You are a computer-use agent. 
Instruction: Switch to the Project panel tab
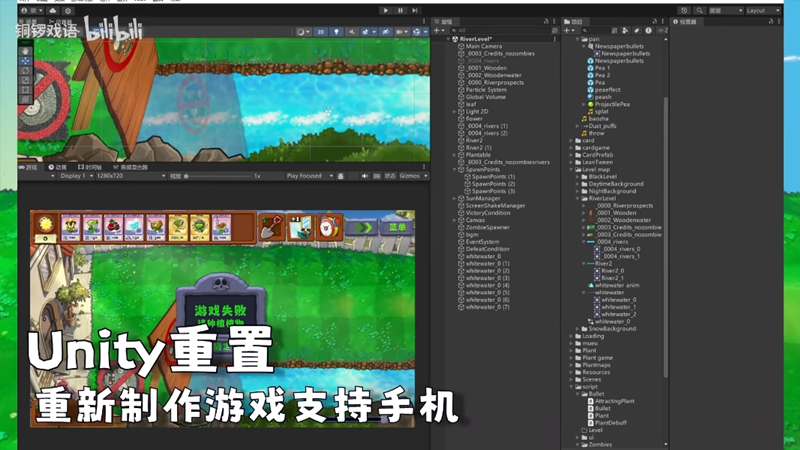tap(573, 21)
